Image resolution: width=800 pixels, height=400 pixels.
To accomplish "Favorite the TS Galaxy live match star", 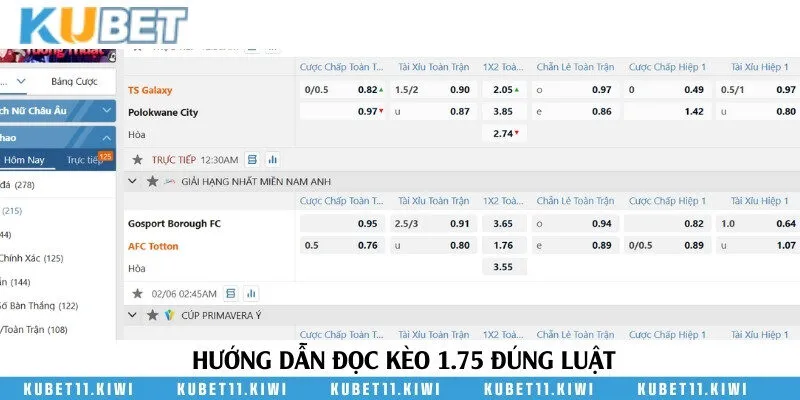I will click(x=137, y=159).
